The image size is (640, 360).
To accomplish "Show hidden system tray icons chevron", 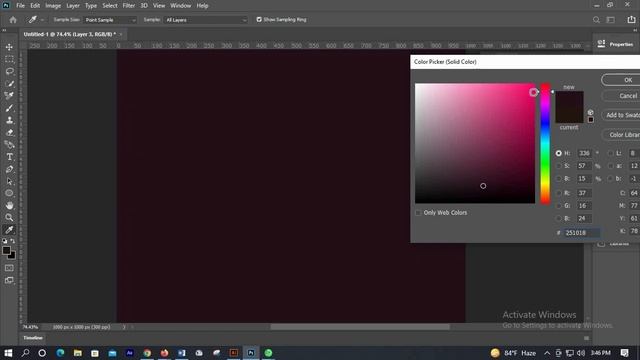I will click(547, 353).
